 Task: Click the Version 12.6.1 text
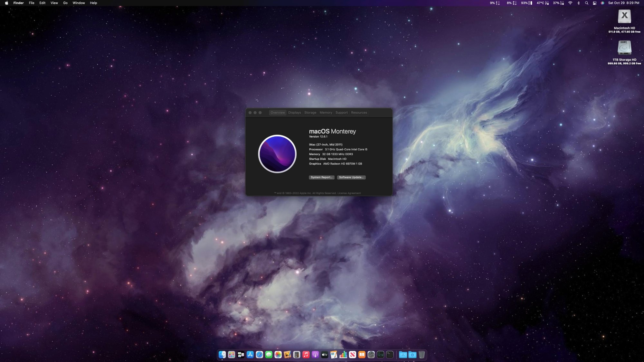318,136
